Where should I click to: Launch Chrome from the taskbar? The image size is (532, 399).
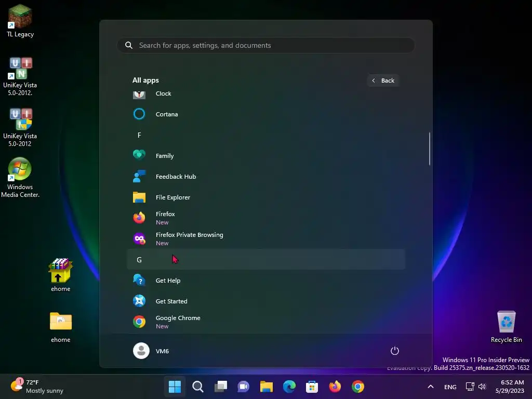pos(357,387)
